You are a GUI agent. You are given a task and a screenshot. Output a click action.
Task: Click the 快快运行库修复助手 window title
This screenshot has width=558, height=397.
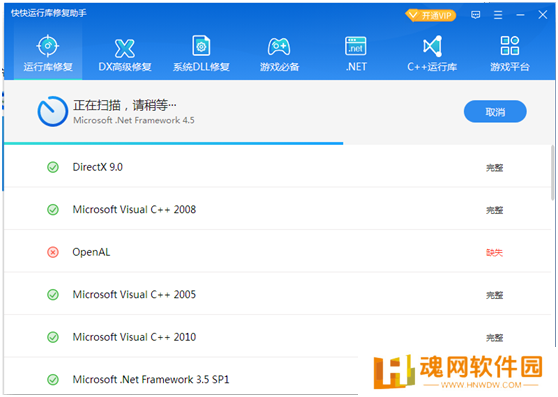pyautogui.click(x=49, y=13)
